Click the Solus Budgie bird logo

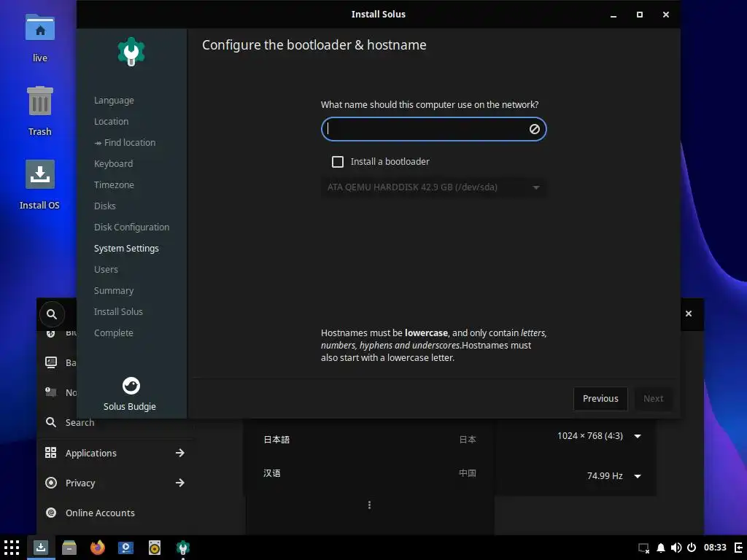coord(131,386)
